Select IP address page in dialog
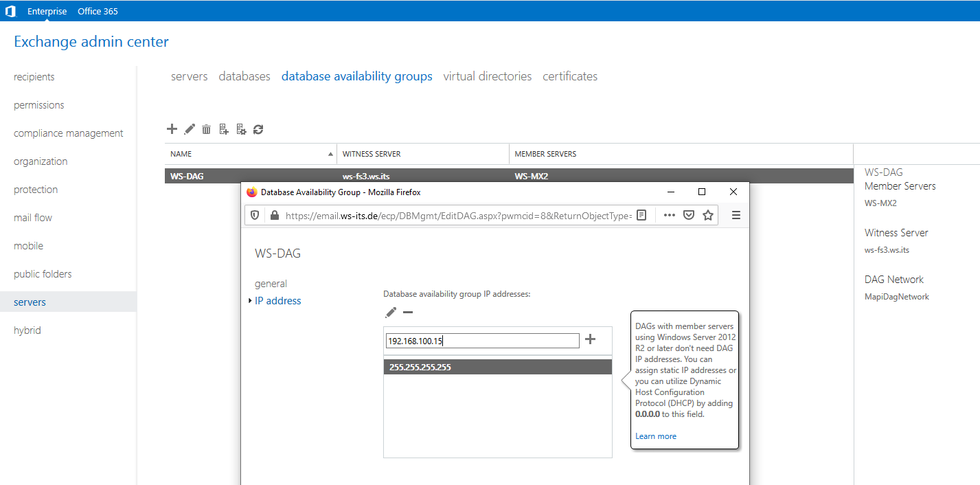 coord(277,301)
